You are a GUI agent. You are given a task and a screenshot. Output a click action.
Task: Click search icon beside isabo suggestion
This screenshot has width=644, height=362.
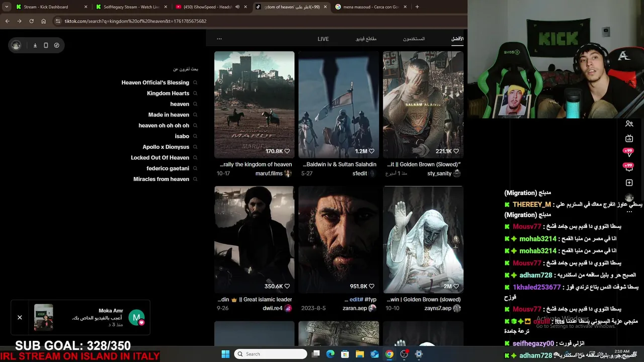click(x=195, y=136)
